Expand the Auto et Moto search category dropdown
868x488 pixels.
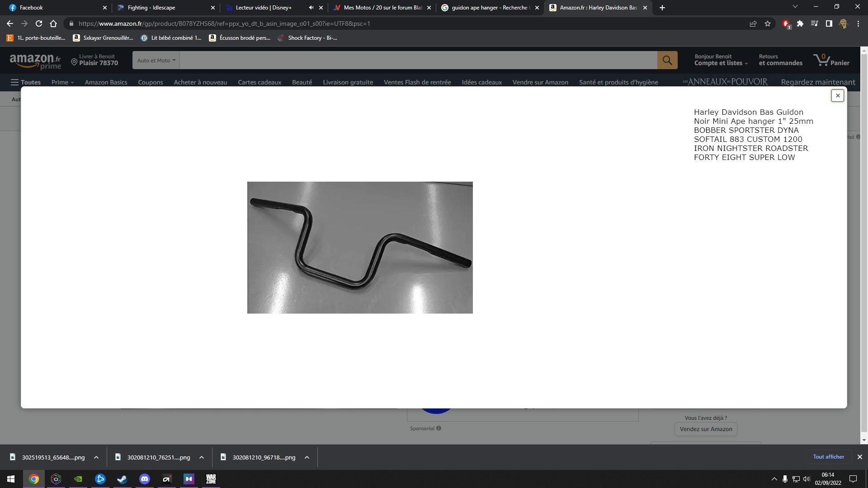156,60
